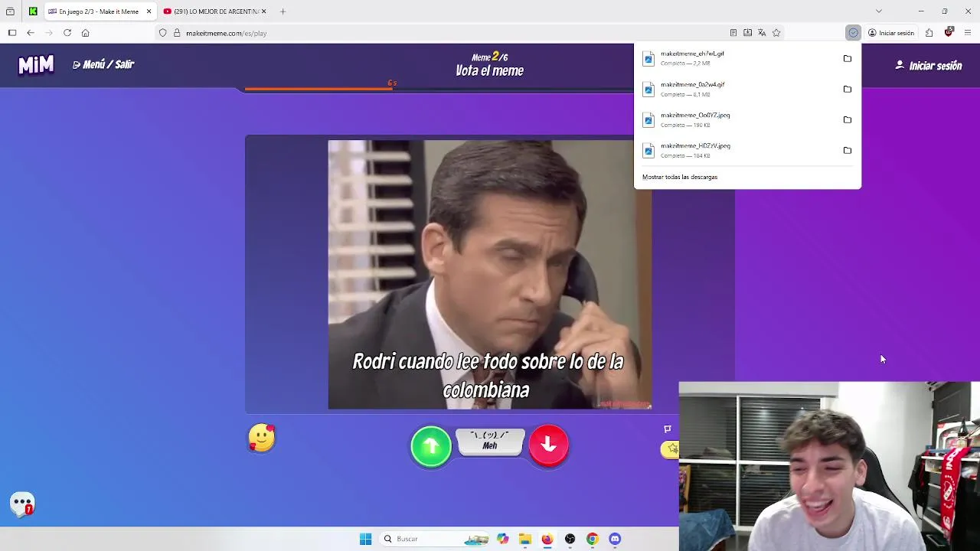Open the Windows Start menu
Viewport: 980px width, 551px height.
(x=365, y=539)
